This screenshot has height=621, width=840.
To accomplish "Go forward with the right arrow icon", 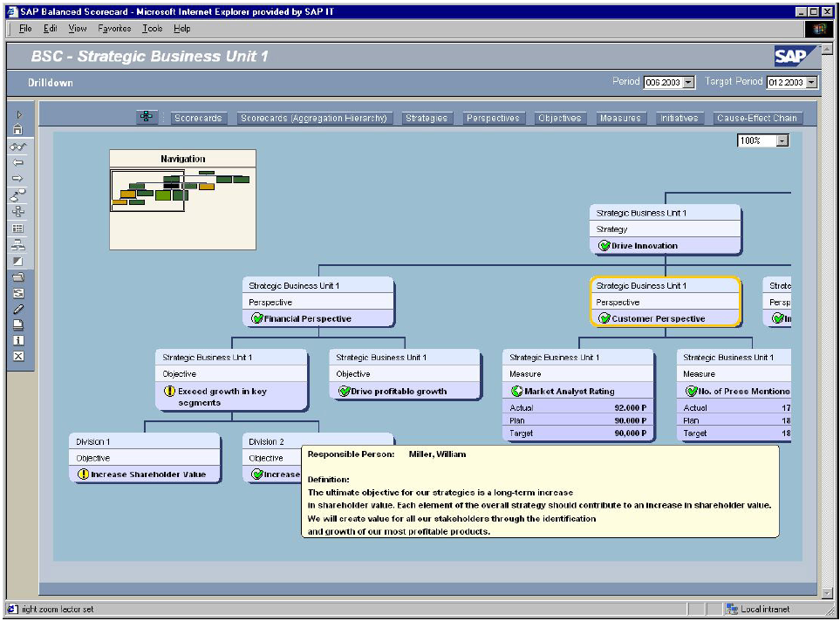I will tap(18, 178).
